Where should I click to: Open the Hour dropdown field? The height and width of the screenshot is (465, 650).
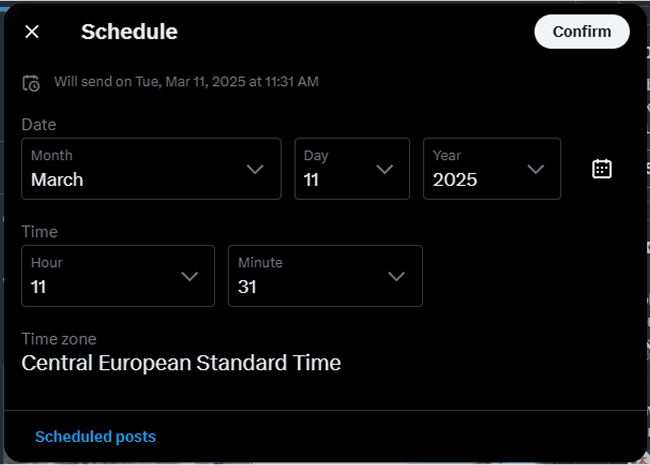[118, 276]
